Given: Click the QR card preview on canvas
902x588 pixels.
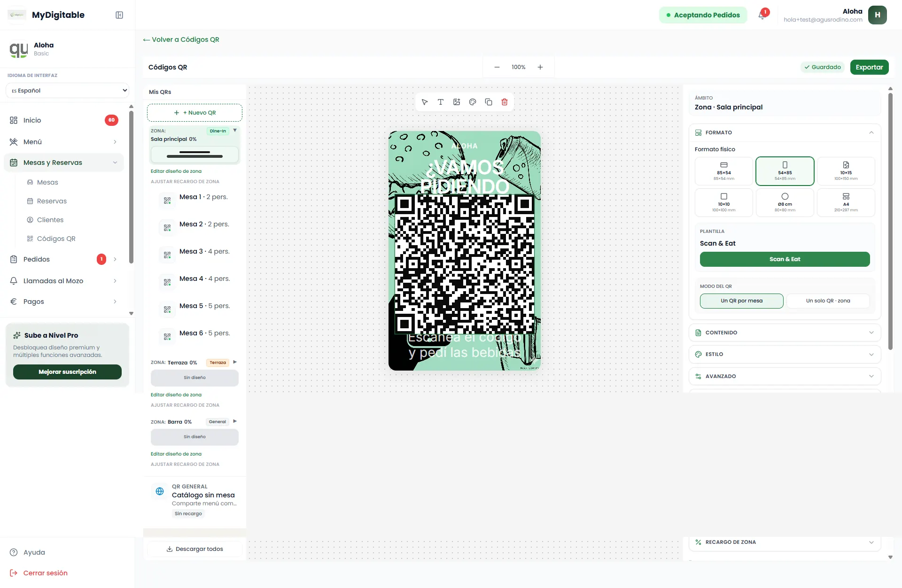Looking at the screenshot, I should click(x=464, y=251).
